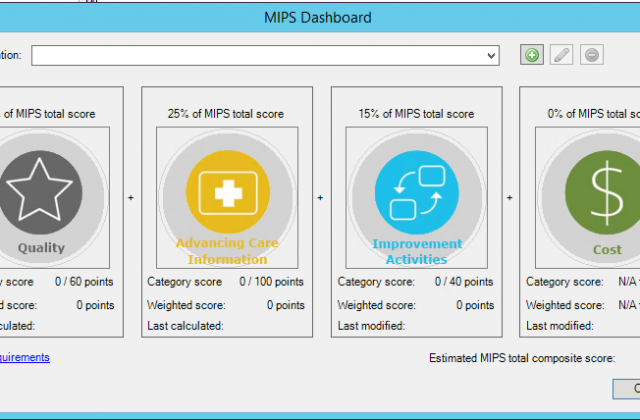Click '15% of MIPS total score' text
This screenshot has height=420, width=640.
pos(416,114)
